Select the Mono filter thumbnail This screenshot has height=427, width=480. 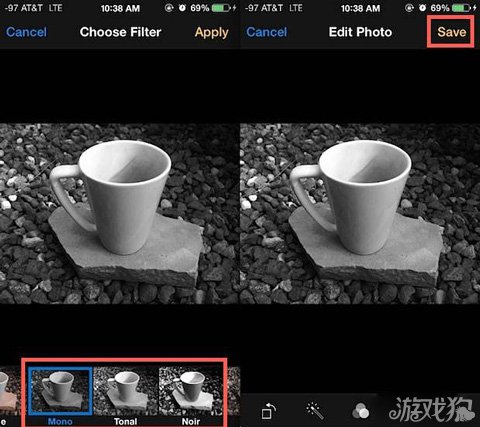click(60, 391)
